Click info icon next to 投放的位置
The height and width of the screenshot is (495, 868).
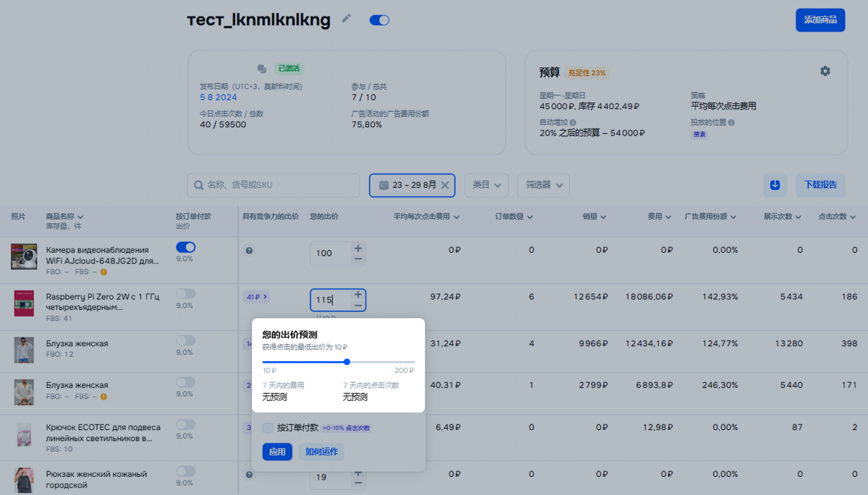pyautogui.click(x=731, y=123)
